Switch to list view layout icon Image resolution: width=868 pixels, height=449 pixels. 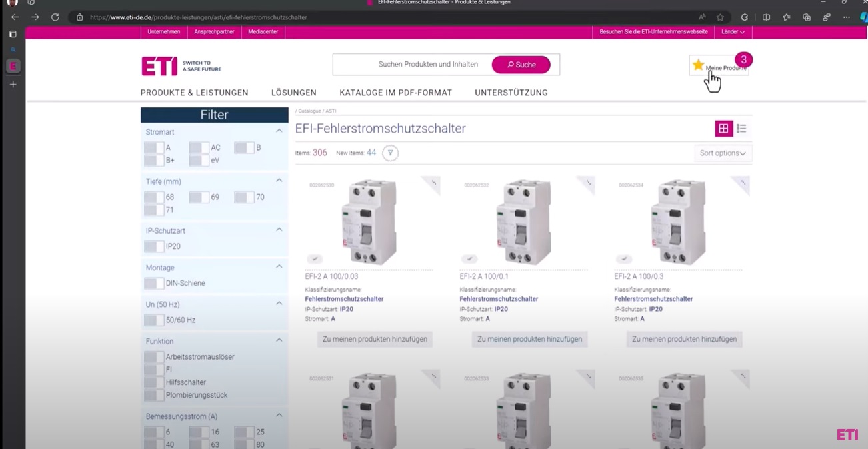[741, 129]
